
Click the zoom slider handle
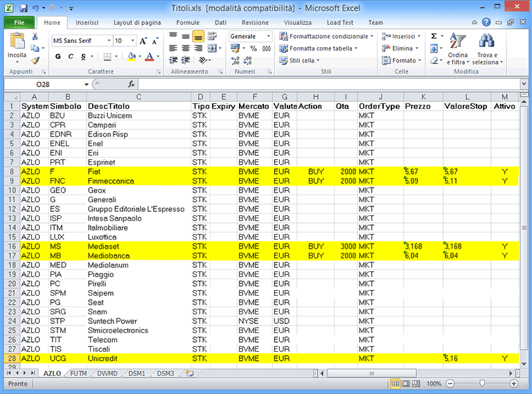pos(482,384)
